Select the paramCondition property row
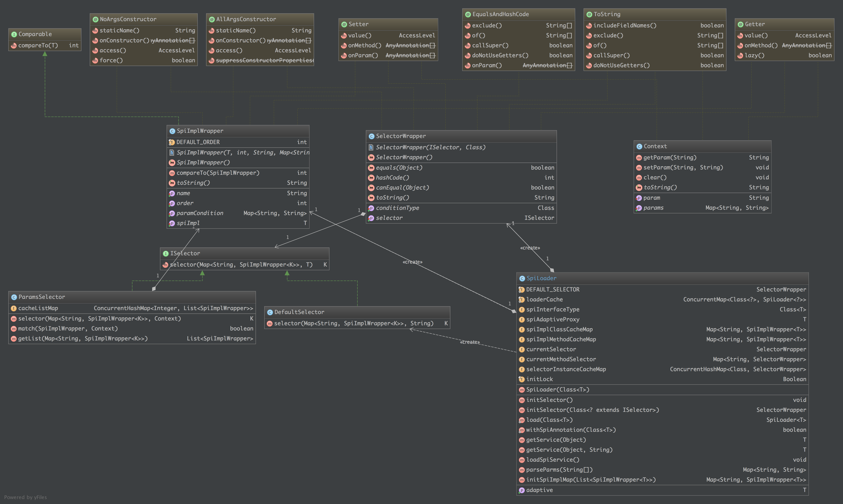Image resolution: width=843 pixels, height=504 pixels. tap(200, 213)
